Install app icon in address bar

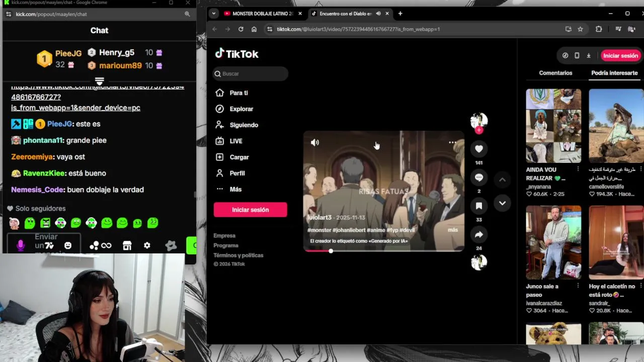point(568,29)
